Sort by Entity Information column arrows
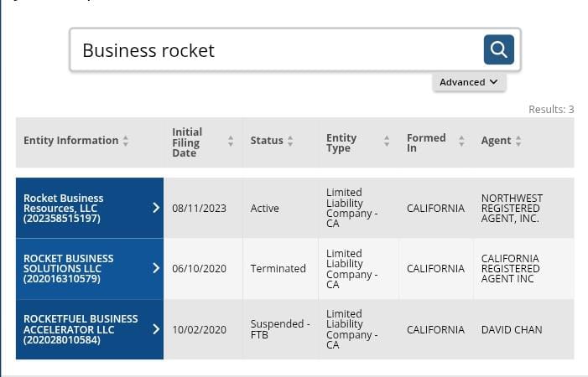Image resolution: width=588 pixels, height=377 pixels. click(126, 141)
